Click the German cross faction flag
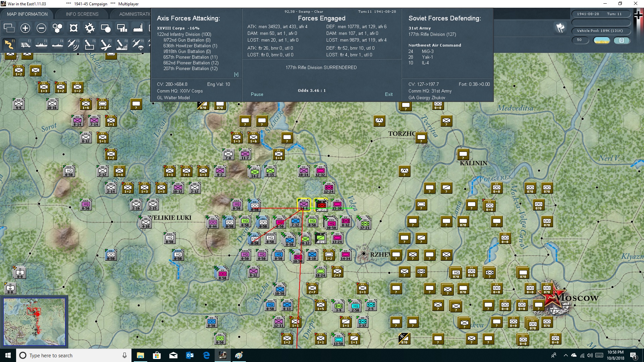Image resolution: width=644 pixels, height=362 pixels. point(639,15)
